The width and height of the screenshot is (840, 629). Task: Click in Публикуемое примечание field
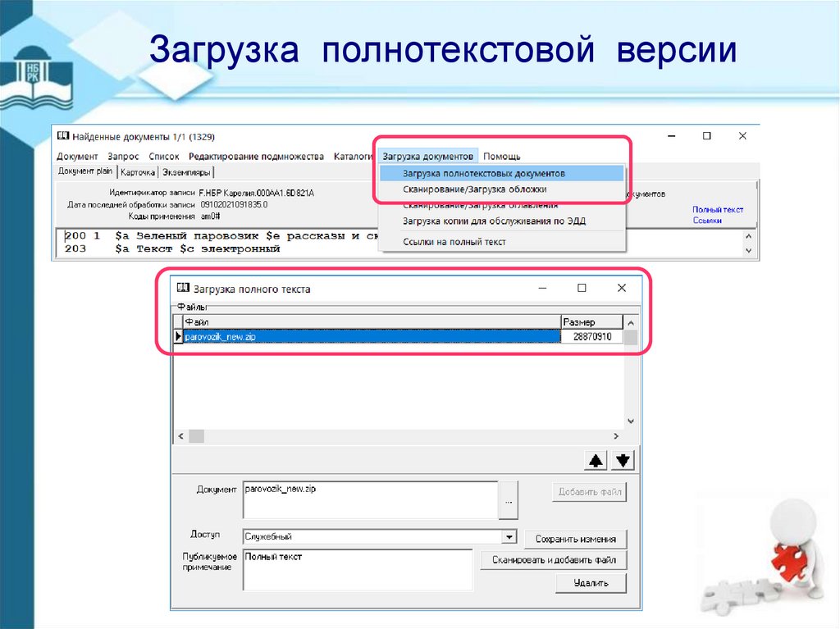tap(358, 569)
